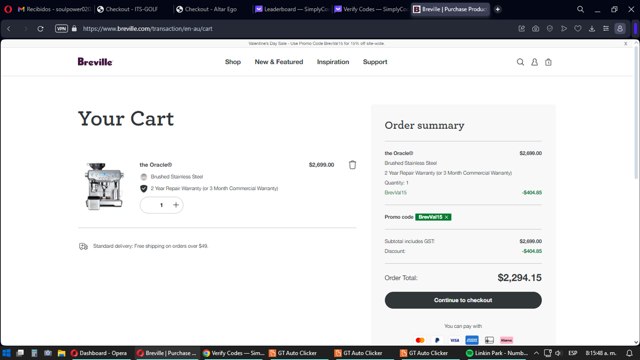The height and width of the screenshot is (360, 640).
Task: Click the Opera profile avatar icon
Action: [620, 29]
